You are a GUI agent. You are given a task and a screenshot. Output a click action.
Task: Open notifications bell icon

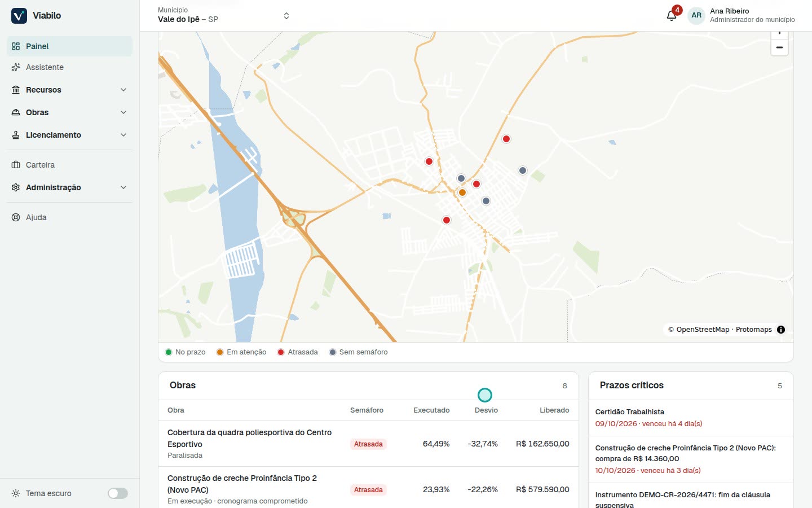click(672, 15)
